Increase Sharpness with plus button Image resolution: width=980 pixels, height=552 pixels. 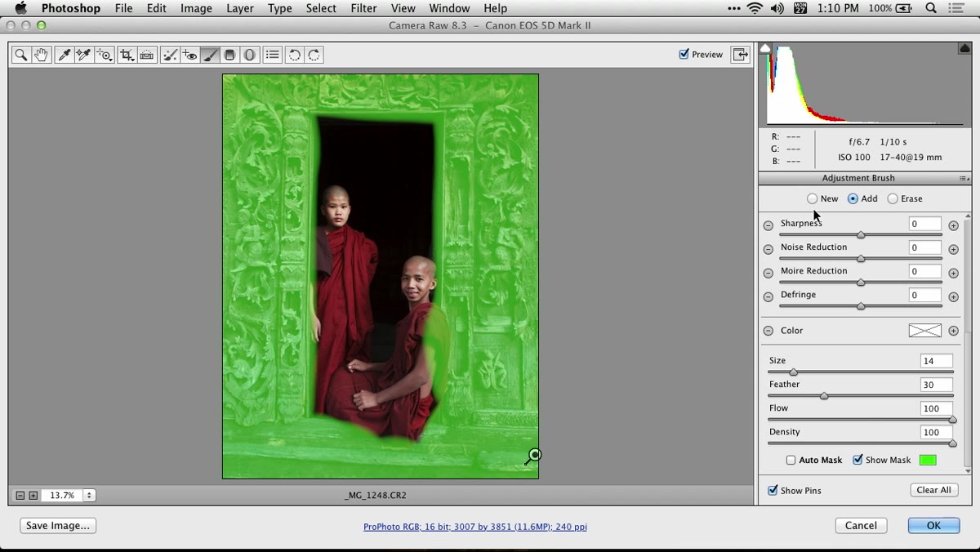953,225
